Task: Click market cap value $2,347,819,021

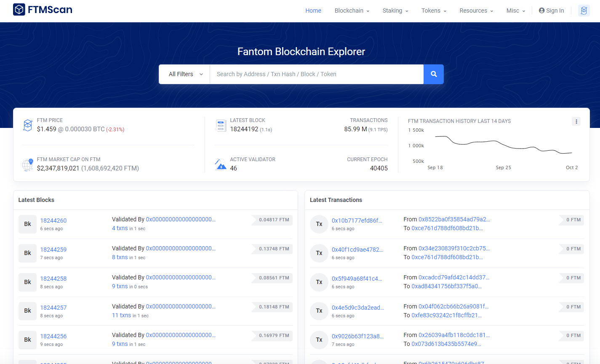Action: [x=58, y=168]
